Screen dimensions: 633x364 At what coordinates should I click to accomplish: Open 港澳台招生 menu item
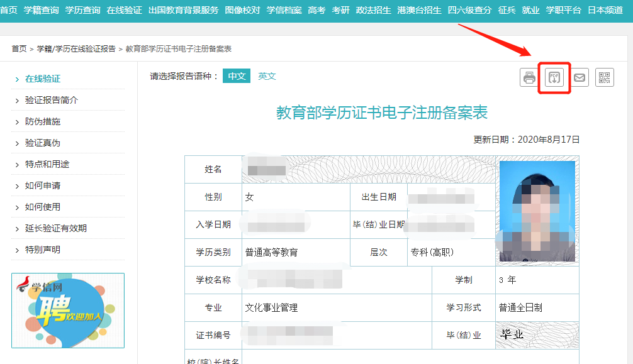click(x=420, y=10)
